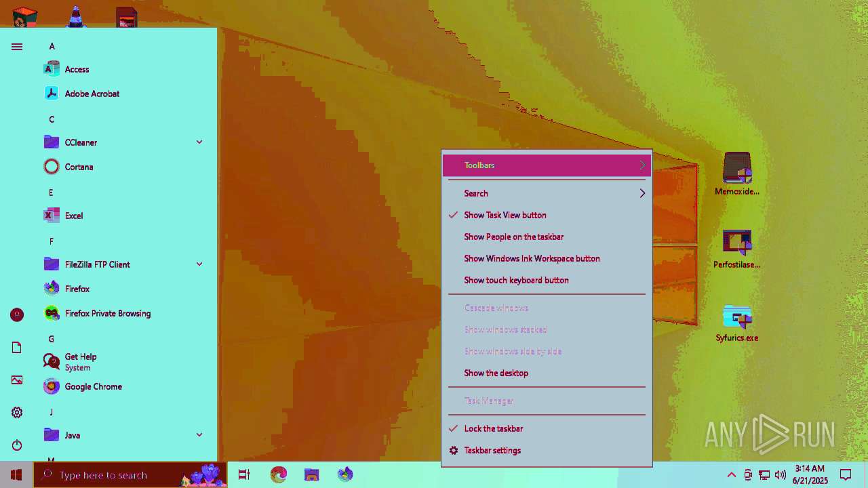Click the volume icon in system tray
The width and height of the screenshot is (868, 488).
781,474
